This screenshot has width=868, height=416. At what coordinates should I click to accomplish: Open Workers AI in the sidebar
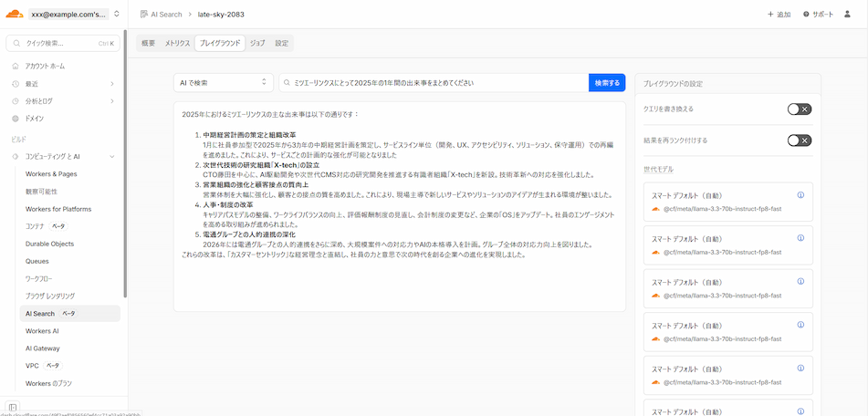click(42, 330)
